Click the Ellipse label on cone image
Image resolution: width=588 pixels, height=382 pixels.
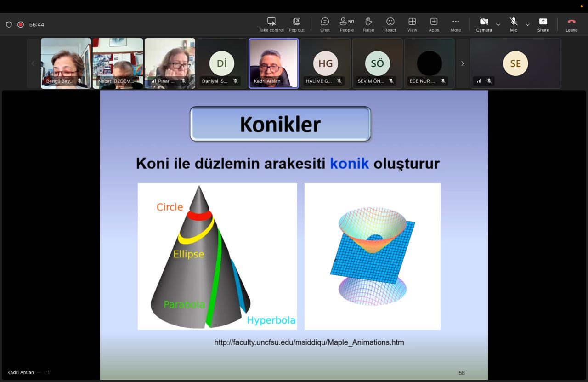[x=188, y=254]
